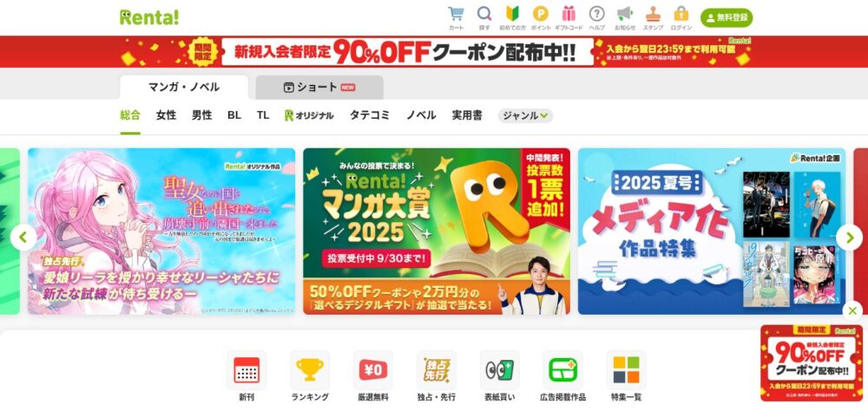The width and height of the screenshot is (868, 411).
Task: Show next carousel banner with right arrow
Action: coord(849,238)
